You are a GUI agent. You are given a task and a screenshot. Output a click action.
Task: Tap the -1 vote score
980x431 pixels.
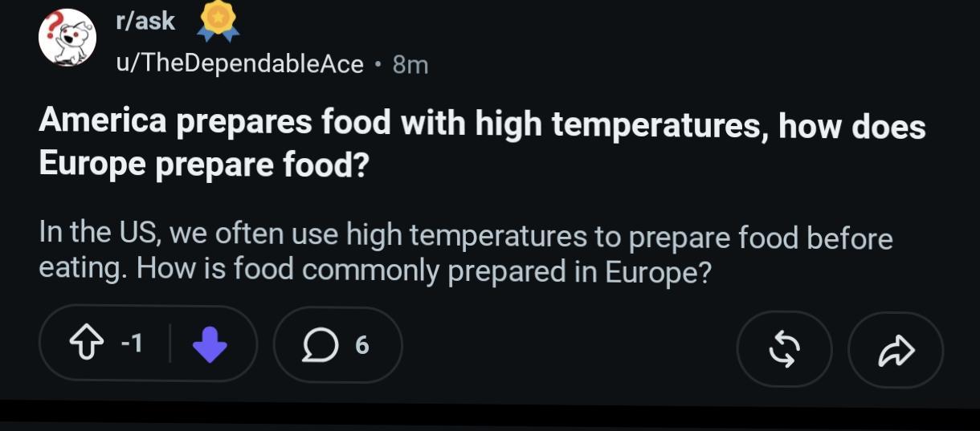(x=131, y=344)
